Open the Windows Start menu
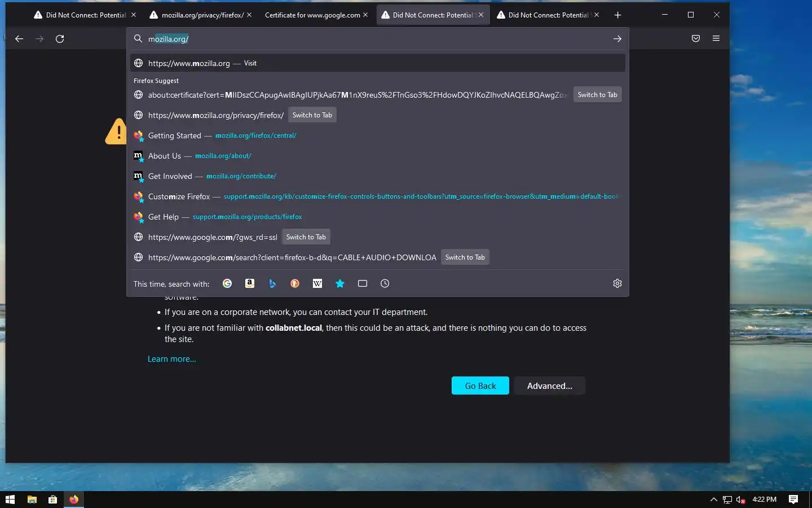Screen dimensions: 812x508 pyautogui.click(x=10, y=500)
